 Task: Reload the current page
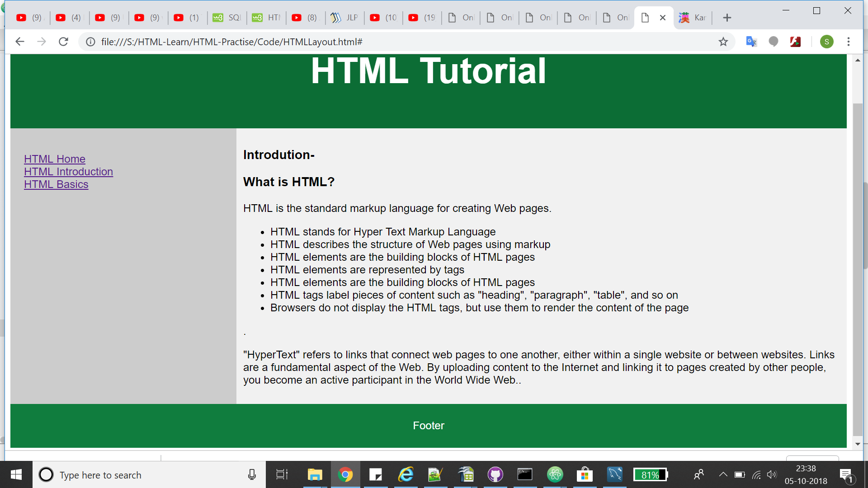tap(63, 42)
